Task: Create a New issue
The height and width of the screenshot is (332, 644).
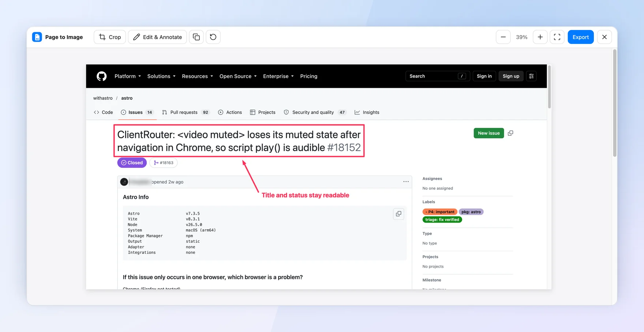Action: point(488,133)
